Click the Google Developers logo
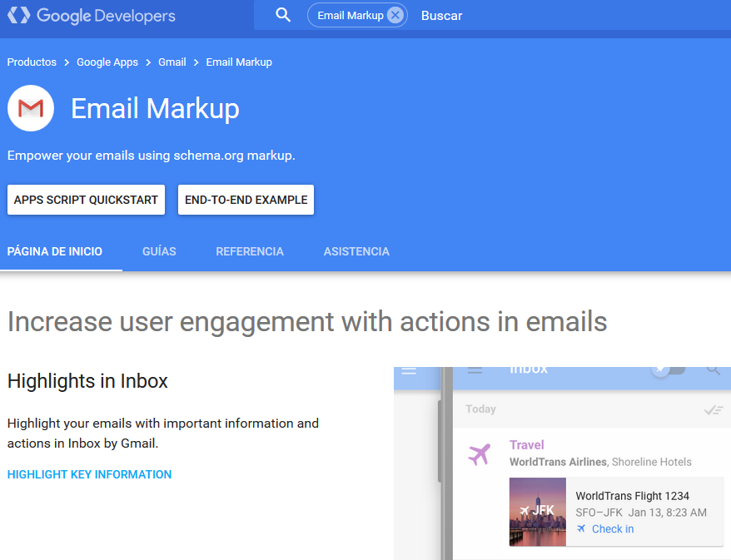The width and height of the screenshot is (731, 560). [x=92, y=16]
